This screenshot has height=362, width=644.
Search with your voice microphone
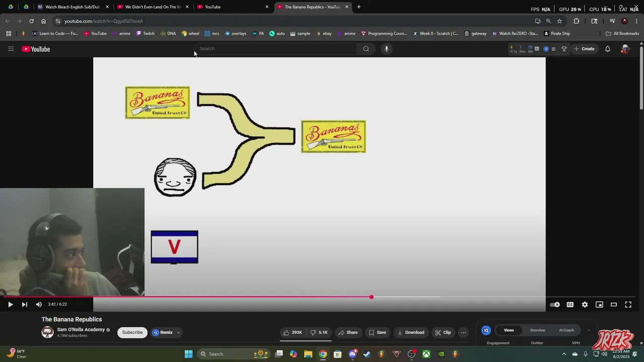pos(386,49)
